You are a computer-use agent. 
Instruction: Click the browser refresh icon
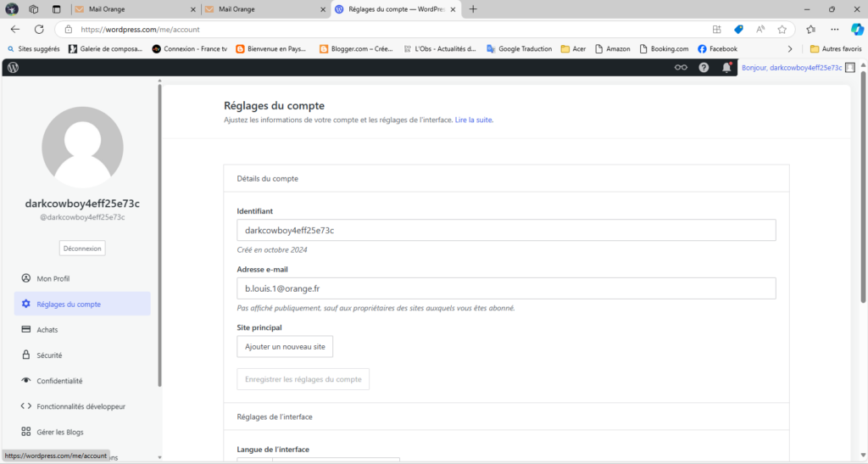click(x=39, y=29)
